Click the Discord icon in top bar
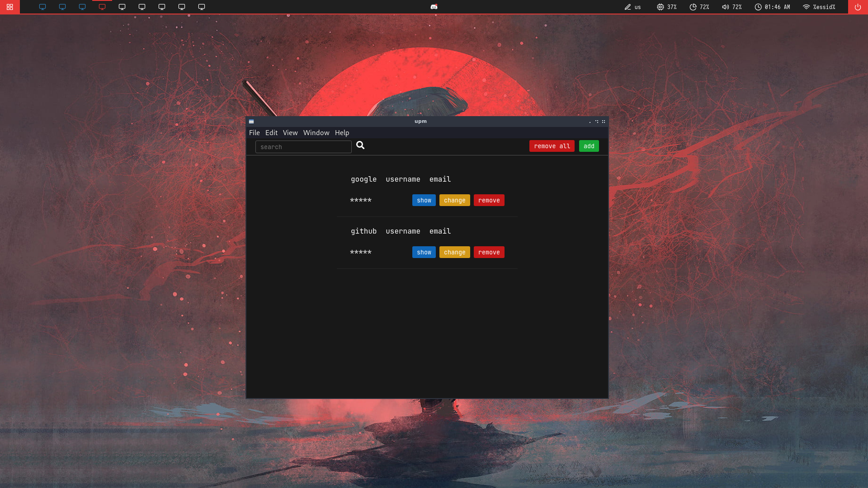Image resolution: width=868 pixels, height=488 pixels. click(434, 7)
